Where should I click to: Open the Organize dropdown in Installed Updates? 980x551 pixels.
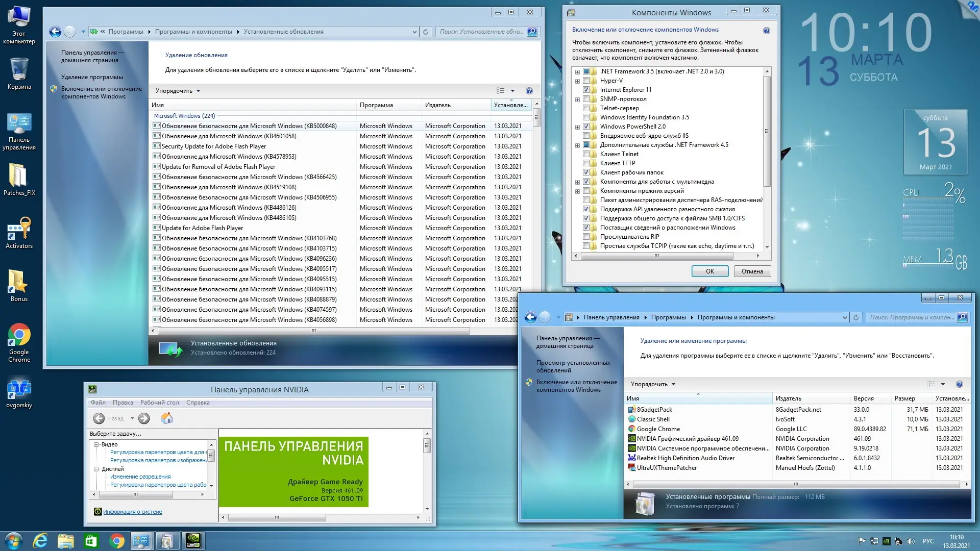(178, 91)
